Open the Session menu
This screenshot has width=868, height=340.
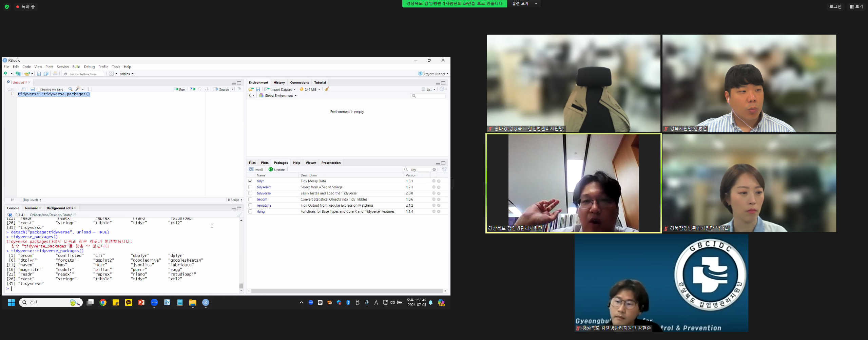tap(63, 67)
